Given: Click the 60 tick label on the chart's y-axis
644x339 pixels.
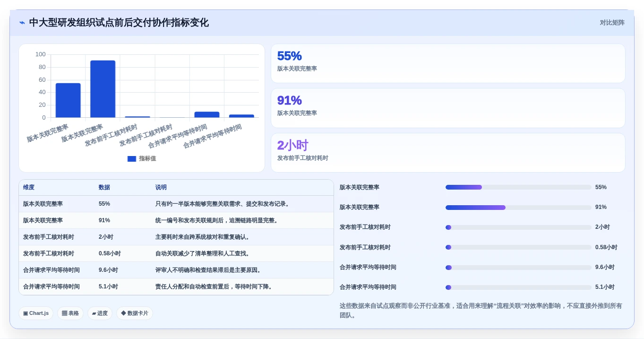Looking at the screenshot, I should 42,79.
